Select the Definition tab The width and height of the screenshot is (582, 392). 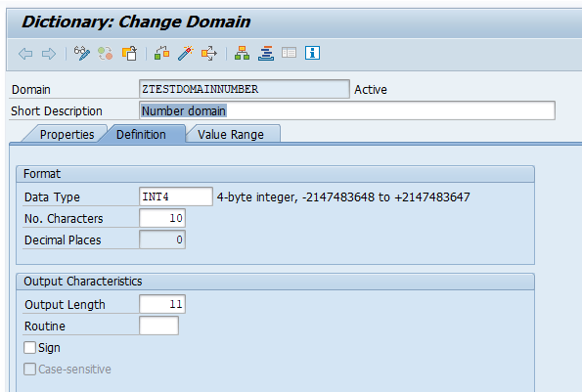pos(141,134)
